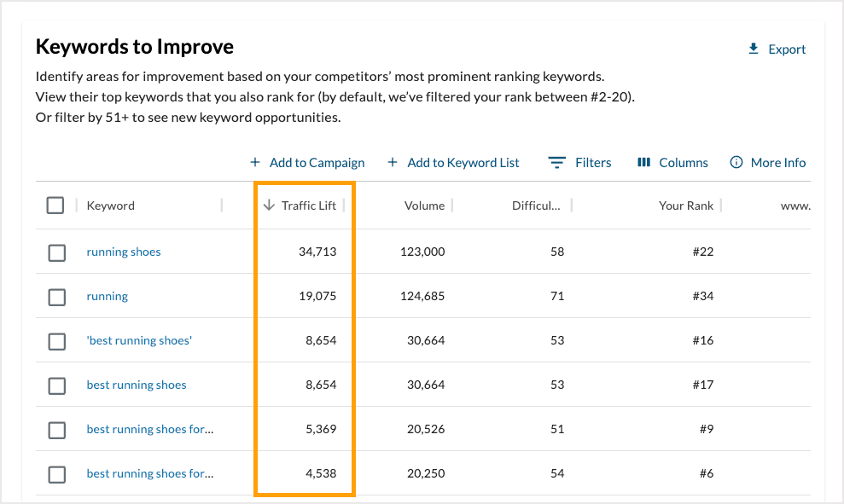Click the Keyword column header

111,206
